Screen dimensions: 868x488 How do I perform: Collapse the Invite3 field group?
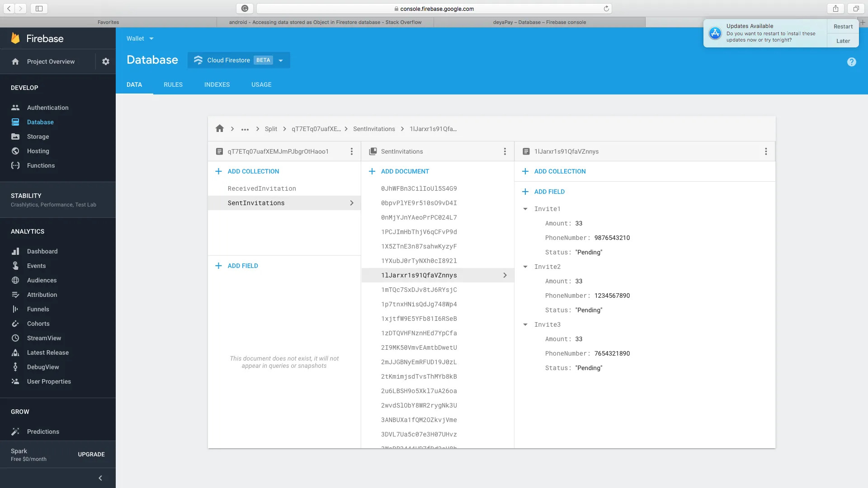pyautogui.click(x=525, y=324)
